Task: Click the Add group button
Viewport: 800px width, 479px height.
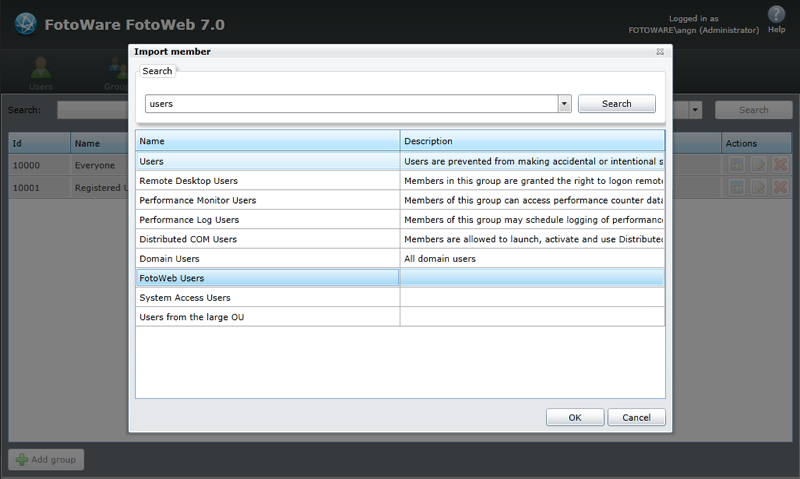Action: [46, 460]
